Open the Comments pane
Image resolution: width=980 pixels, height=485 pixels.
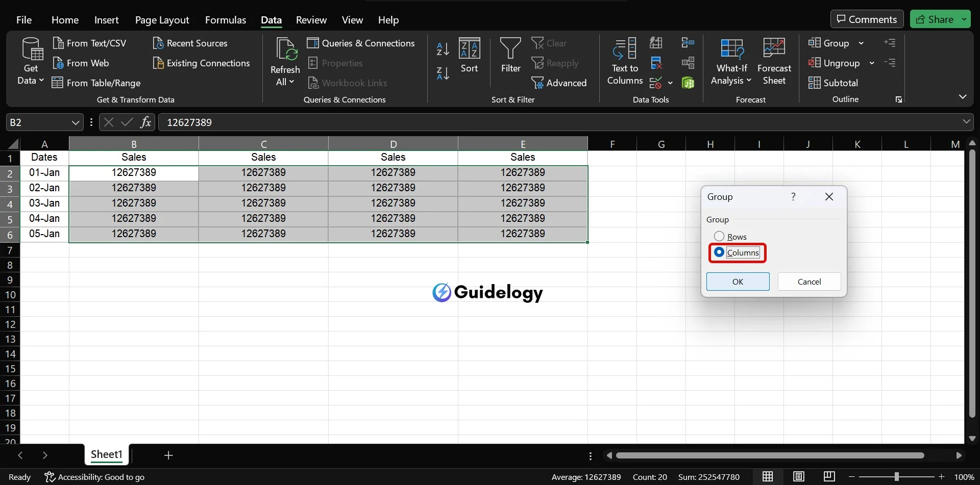[867, 19]
